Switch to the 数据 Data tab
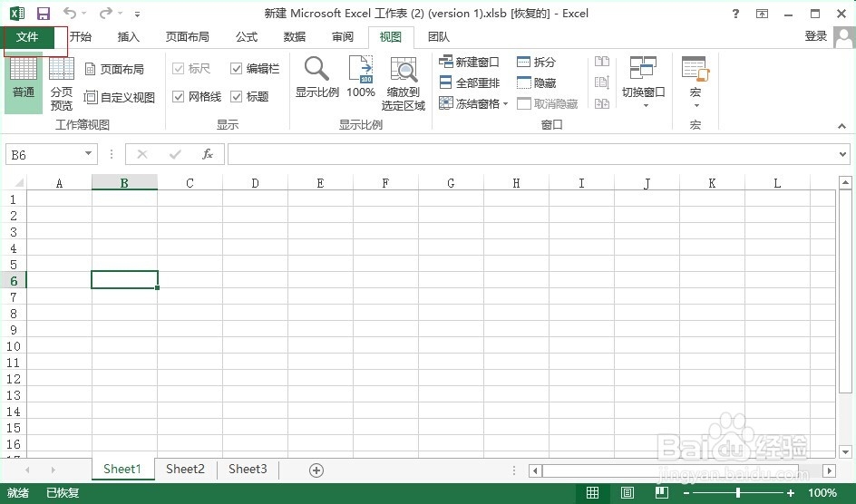The width and height of the screenshot is (856, 504). tap(294, 36)
